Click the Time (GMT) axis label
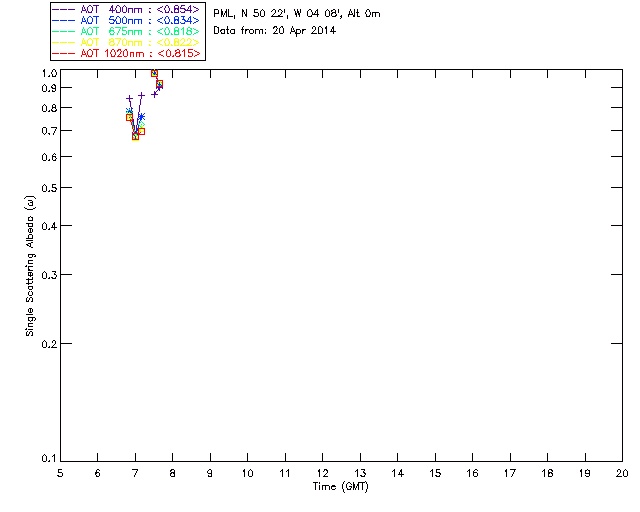Image resolution: width=640 pixels, height=512 pixels. point(340,487)
